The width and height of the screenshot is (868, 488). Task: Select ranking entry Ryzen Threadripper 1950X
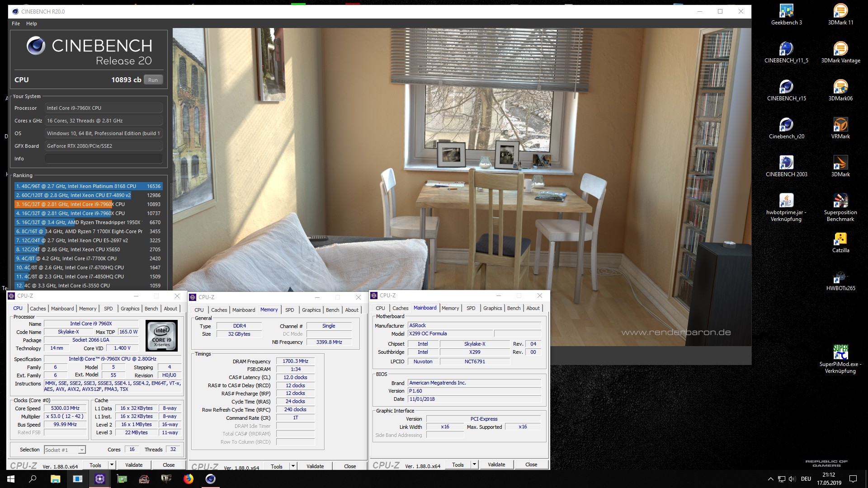(x=88, y=222)
